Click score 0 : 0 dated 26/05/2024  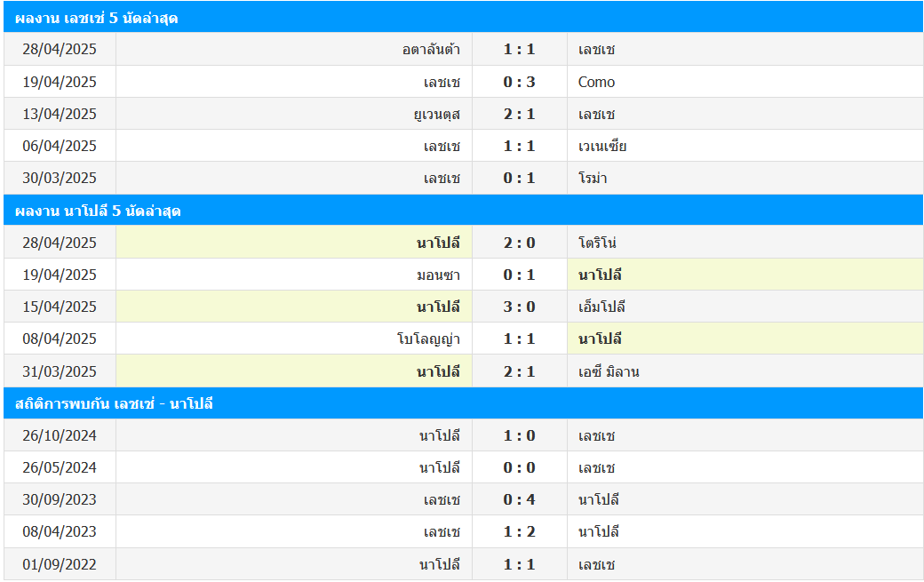point(519,467)
